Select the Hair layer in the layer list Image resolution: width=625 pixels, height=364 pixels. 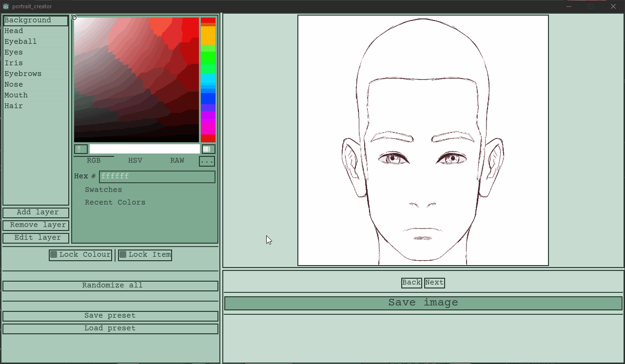pos(14,106)
